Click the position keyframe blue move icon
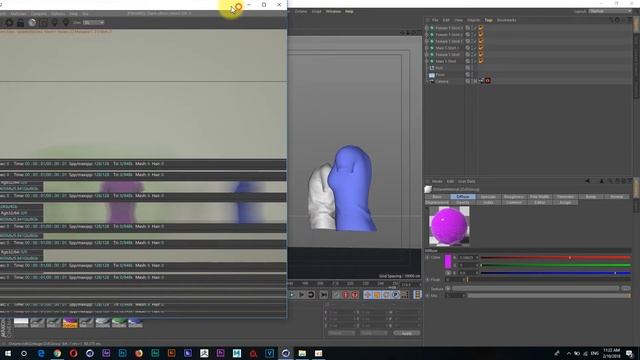This screenshot has width=640, height=360. point(367,294)
